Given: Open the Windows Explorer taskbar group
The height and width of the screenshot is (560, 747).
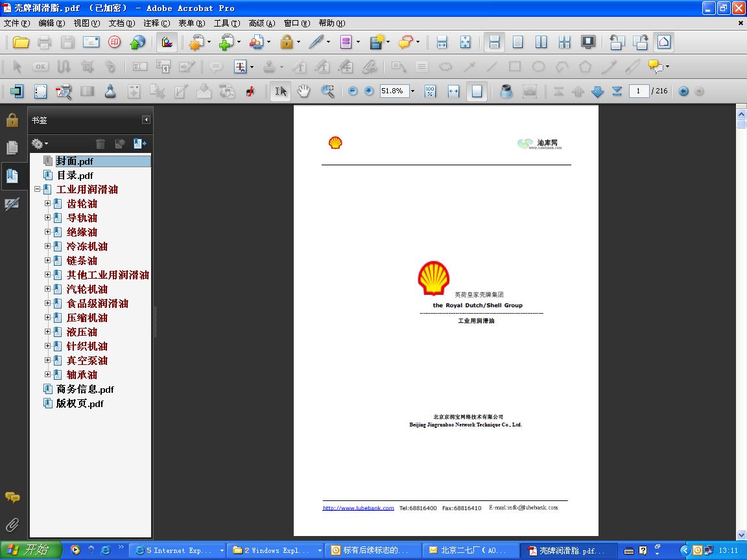Looking at the screenshot, I should point(276,550).
